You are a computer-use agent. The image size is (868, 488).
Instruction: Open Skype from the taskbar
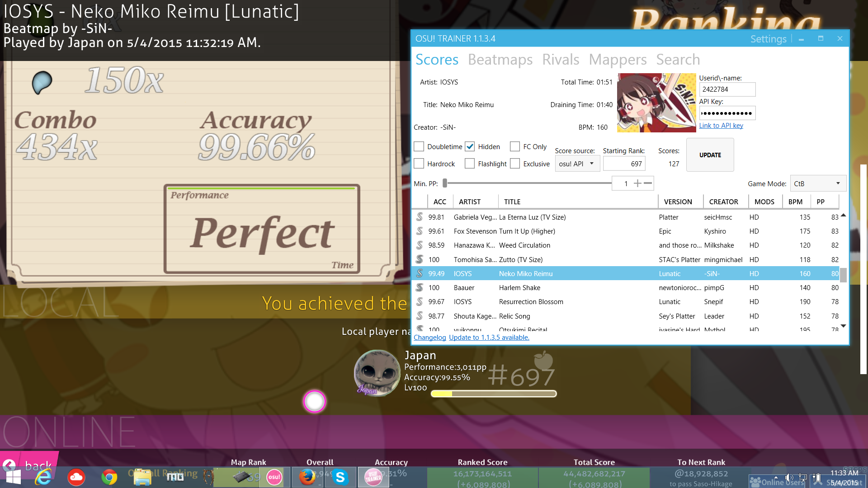340,478
